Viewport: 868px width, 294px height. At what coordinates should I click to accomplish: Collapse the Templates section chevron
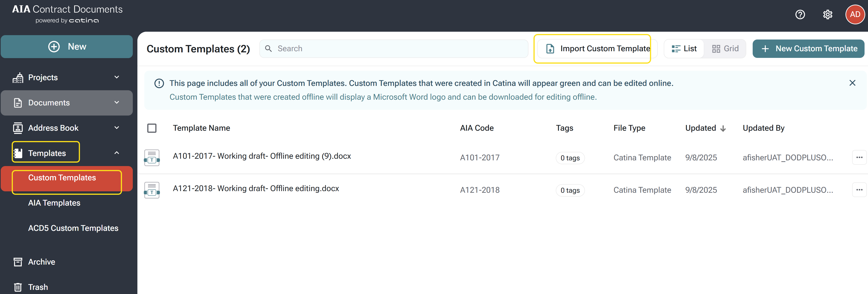tap(116, 153)
